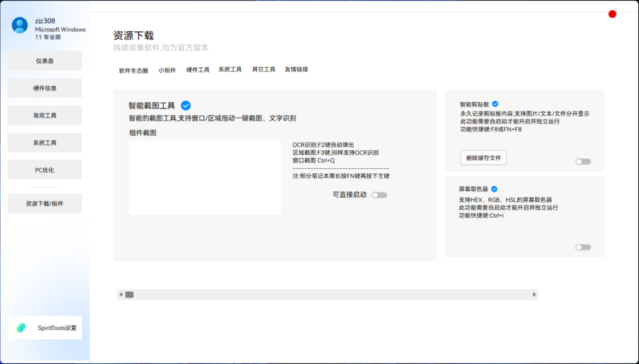Click the 删除缓存文件 button
639x364 pixels.
[484, 158]
